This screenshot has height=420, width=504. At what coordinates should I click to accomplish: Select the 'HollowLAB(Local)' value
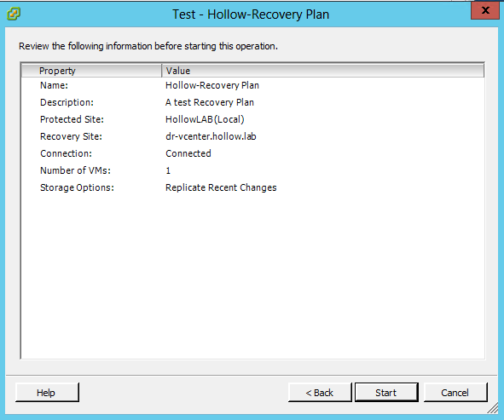point(205,119)
